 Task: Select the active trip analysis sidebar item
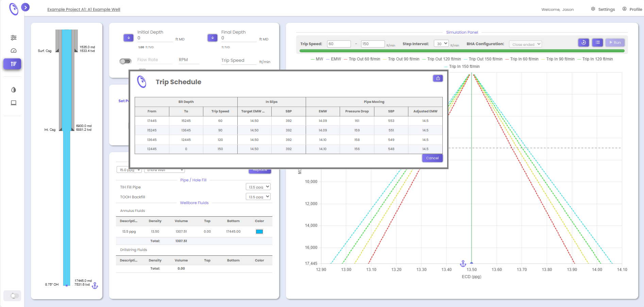point(13,64)
